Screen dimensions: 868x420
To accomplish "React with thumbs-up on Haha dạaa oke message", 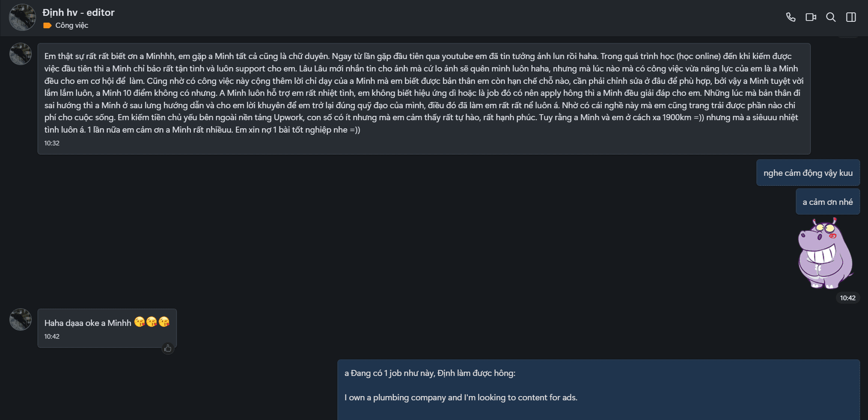I will coord(168,349).
